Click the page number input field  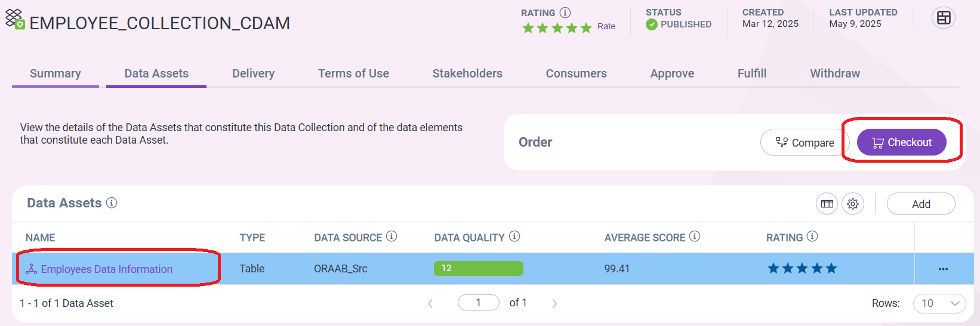[x=479, y=303]
